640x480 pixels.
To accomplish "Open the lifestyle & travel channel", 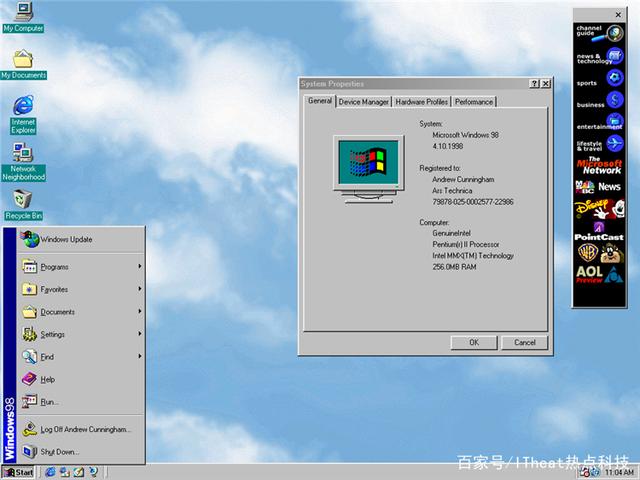I will (x=599, y=144).
